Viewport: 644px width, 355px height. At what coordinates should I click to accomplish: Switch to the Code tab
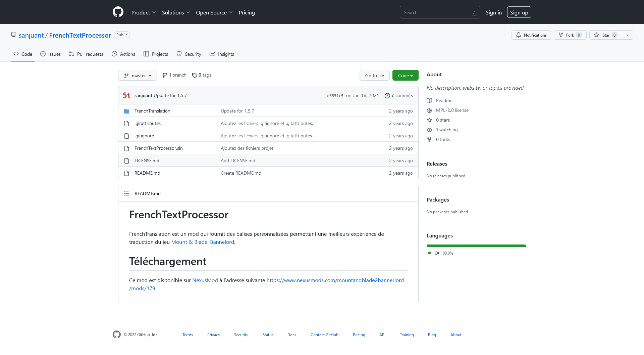pyautogui.click(x=23, y=54)
